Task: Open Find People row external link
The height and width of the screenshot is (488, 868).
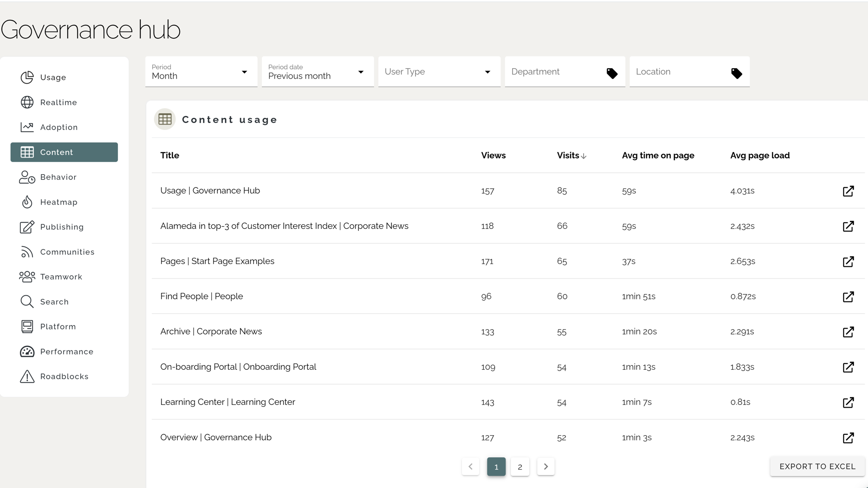Action: 848,297
